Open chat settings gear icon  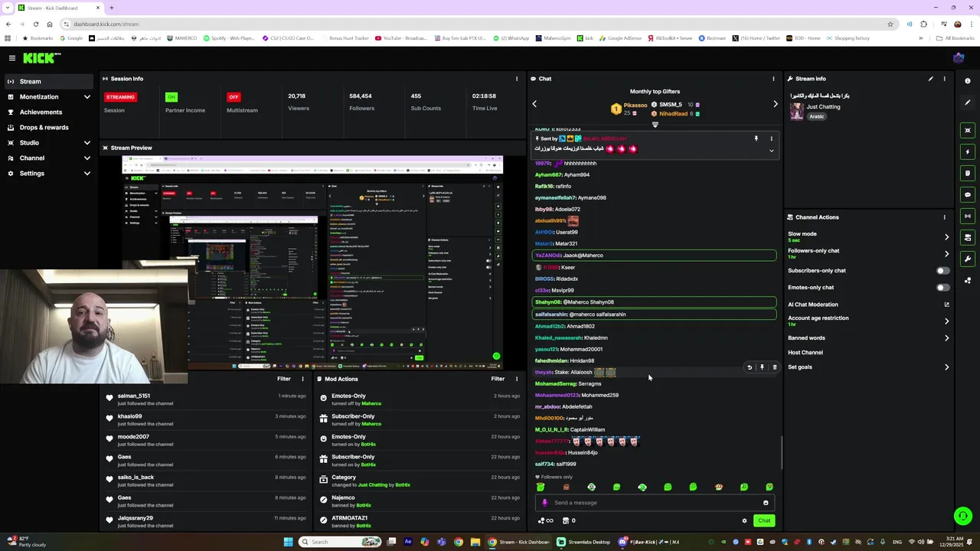744,521
